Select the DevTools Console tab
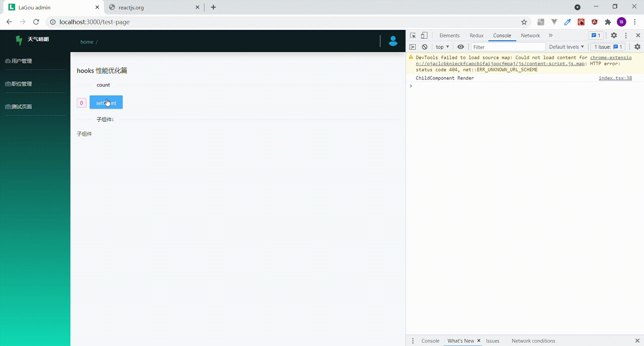The width and height of the screenshot is (644, 346). tap(502, 36)
